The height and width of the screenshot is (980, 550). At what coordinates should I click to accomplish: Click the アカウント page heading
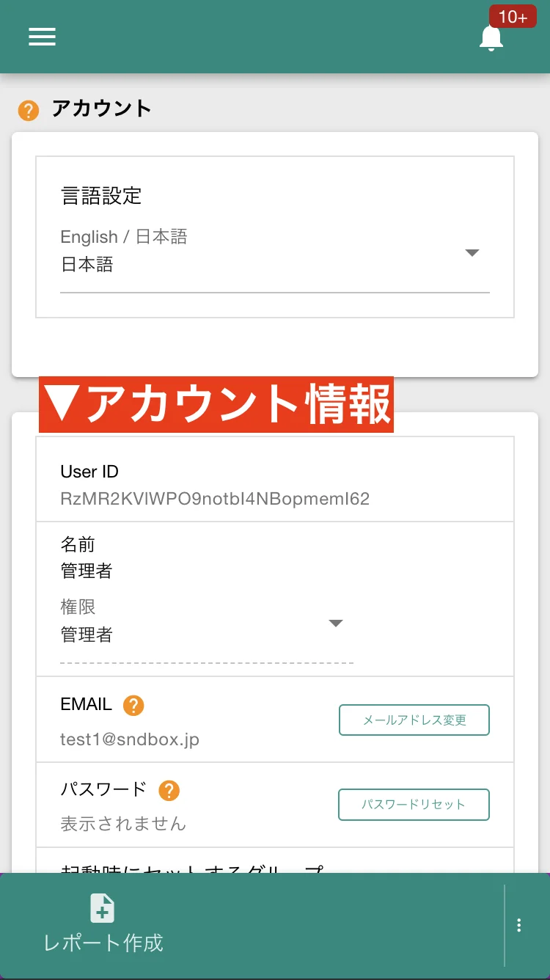101,109
